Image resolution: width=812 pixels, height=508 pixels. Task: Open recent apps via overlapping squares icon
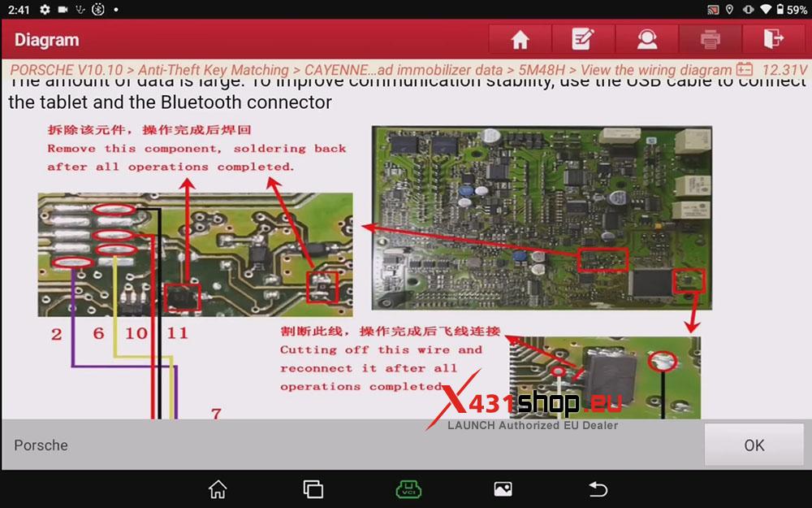[x=313, y=488]
